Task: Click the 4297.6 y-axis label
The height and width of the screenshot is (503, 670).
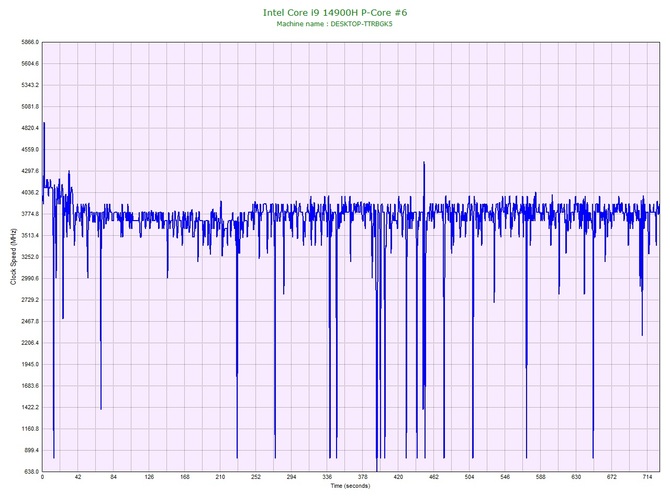Action: pos(30,171)
